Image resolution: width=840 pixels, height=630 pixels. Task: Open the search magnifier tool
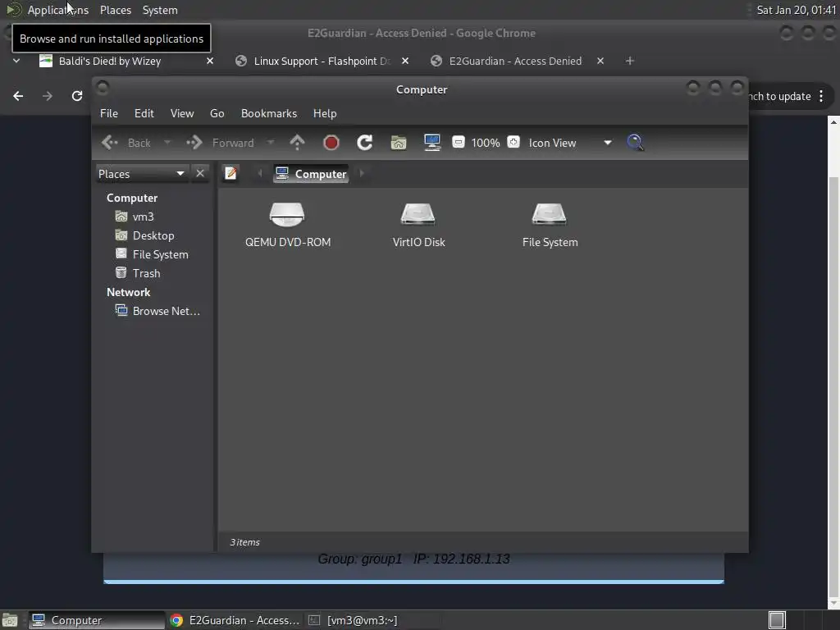point(636,143)
